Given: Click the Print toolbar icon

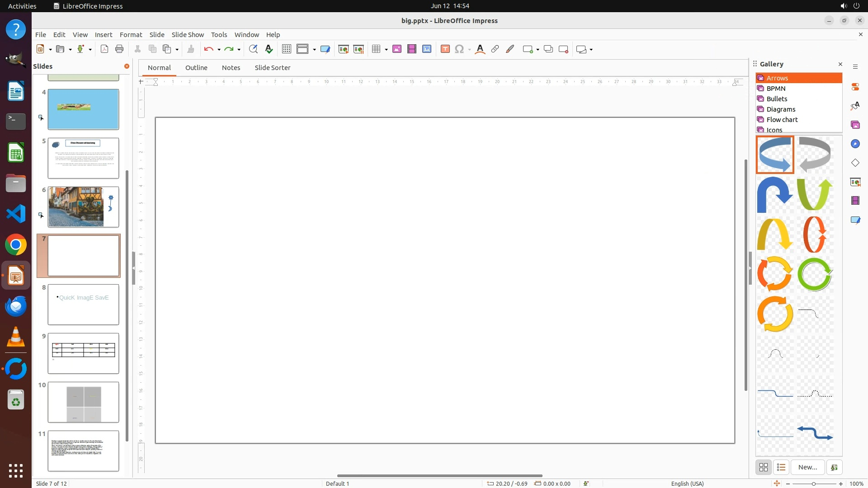Looking at the screenshot, I should 119,49.
